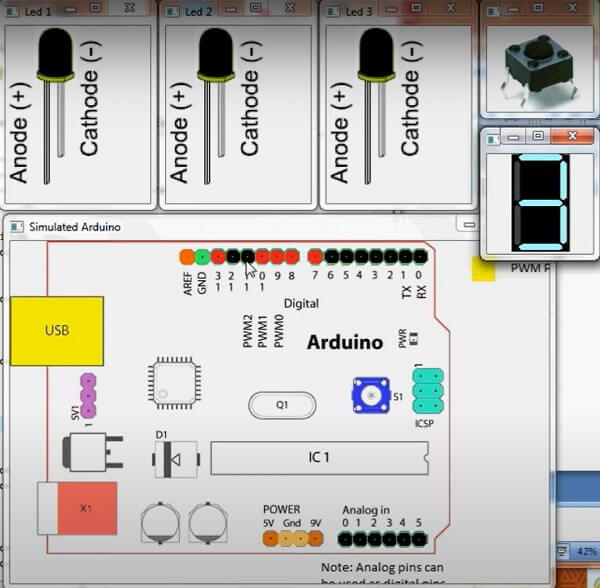Image resolution: width=600 pixels, height=588 pixels.
Task: Click the 9V power pin
Action: [316, 539]
